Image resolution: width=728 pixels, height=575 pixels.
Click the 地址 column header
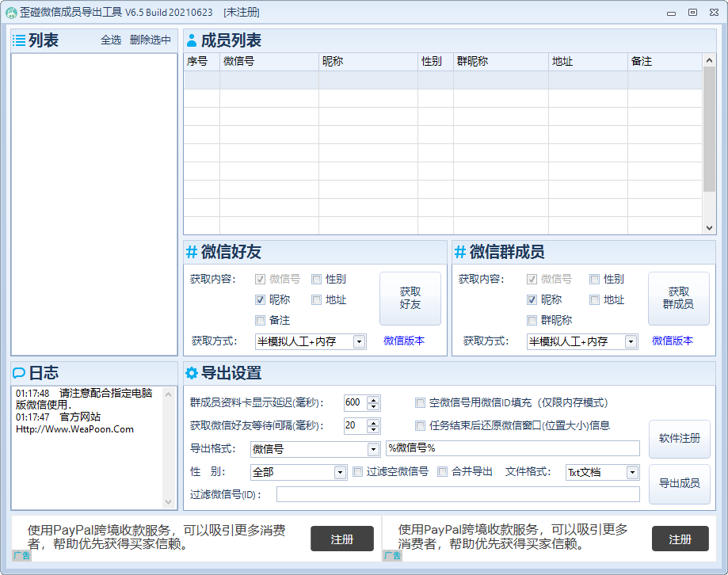[588, 62]
